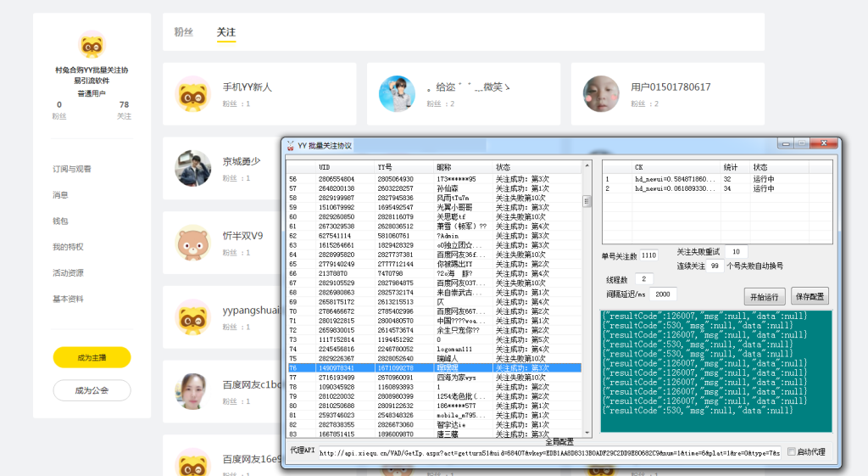The width and height of the screenshot is (868, 476).
Task: Open the avatar of 用户01501780617
Action: [601, 93]
